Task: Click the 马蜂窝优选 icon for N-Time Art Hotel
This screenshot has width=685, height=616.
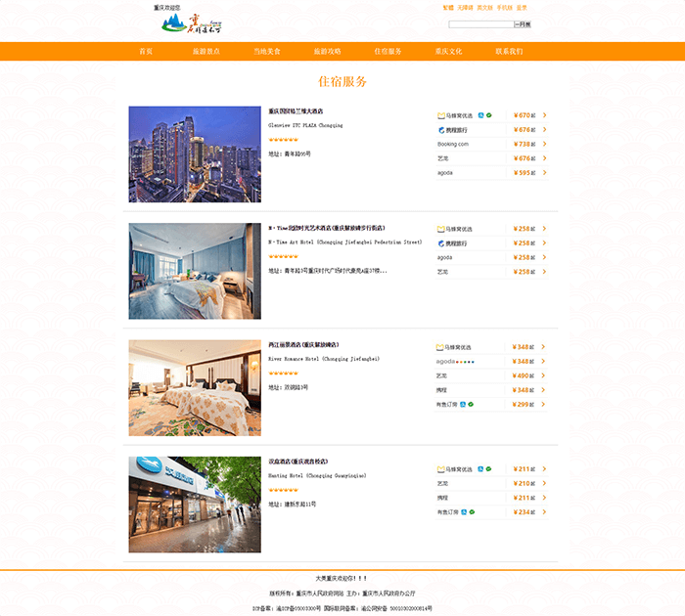Action: [x=441, y=229]
